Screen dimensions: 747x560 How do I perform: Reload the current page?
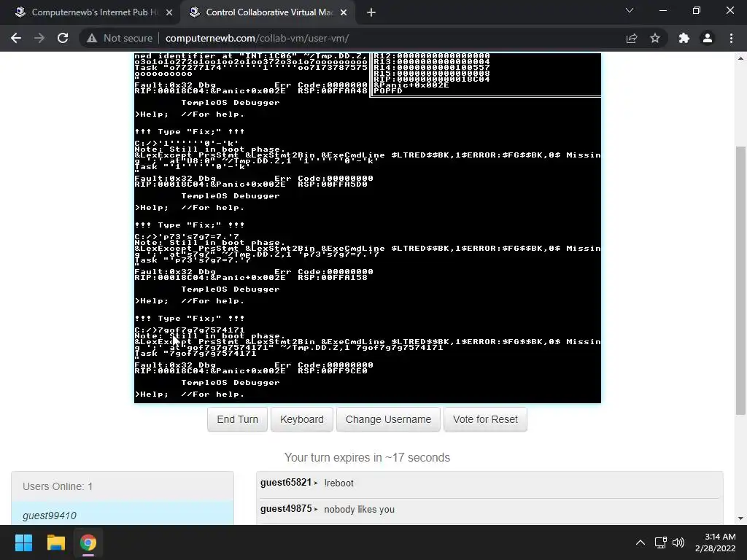(x=63, y=38)
